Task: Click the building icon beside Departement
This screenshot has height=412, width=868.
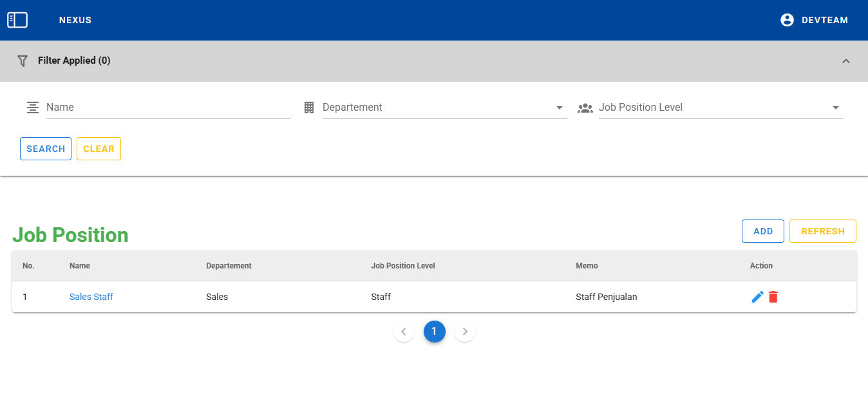Action: point(309,108)
